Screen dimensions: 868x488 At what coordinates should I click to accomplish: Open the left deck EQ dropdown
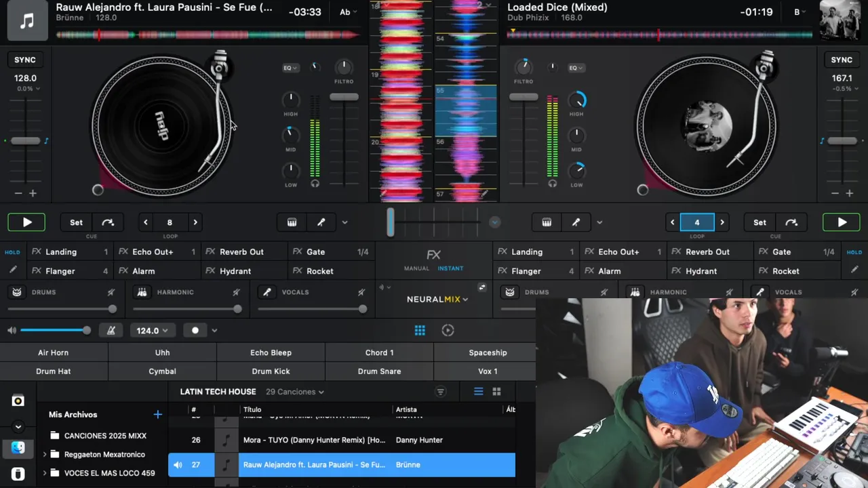291,68
